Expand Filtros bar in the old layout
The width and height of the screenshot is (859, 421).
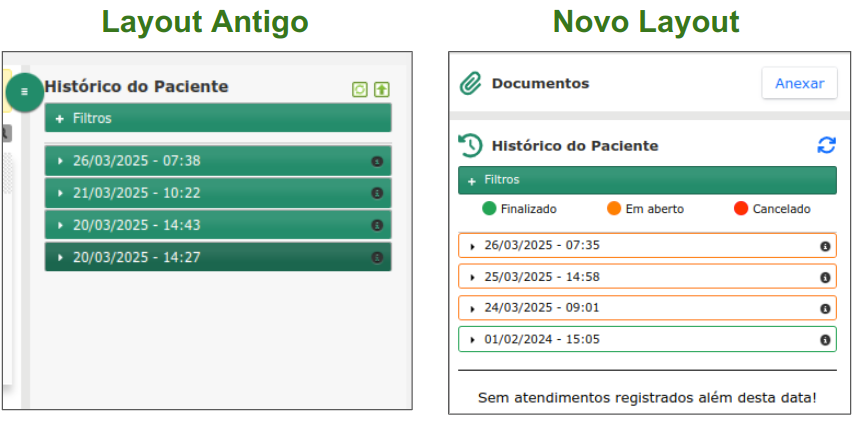(x=218, y=118)
